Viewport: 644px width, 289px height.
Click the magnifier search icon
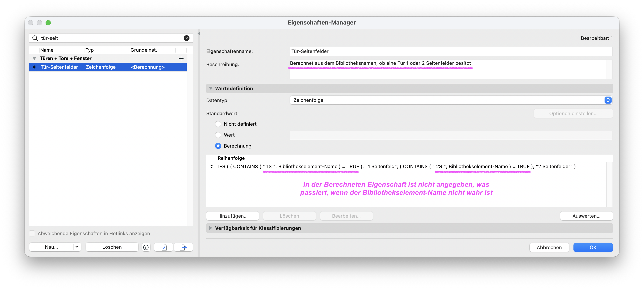35,38
